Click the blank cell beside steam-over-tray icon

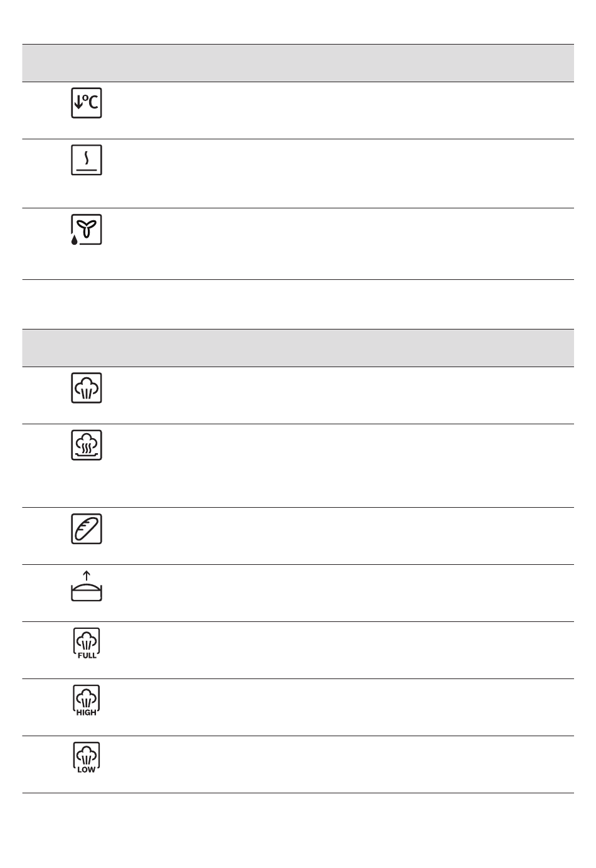[348, 466]
